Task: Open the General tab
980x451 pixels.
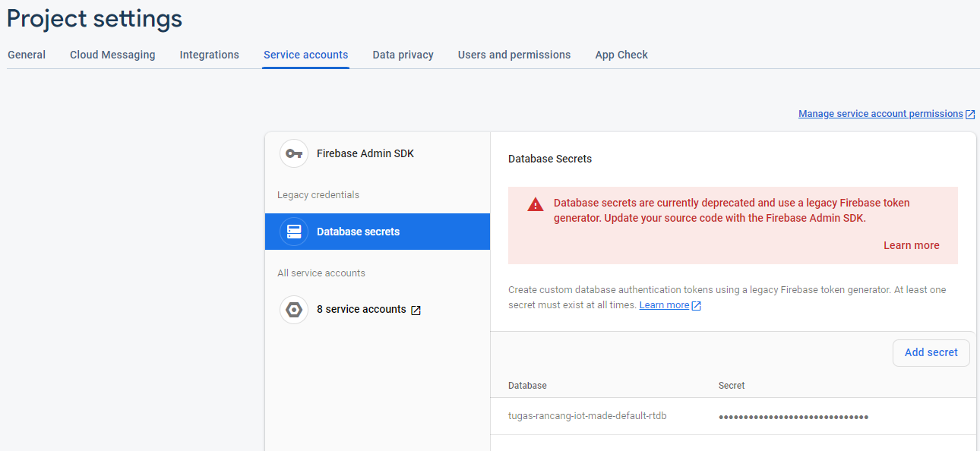Action: (x=27, y=55)
